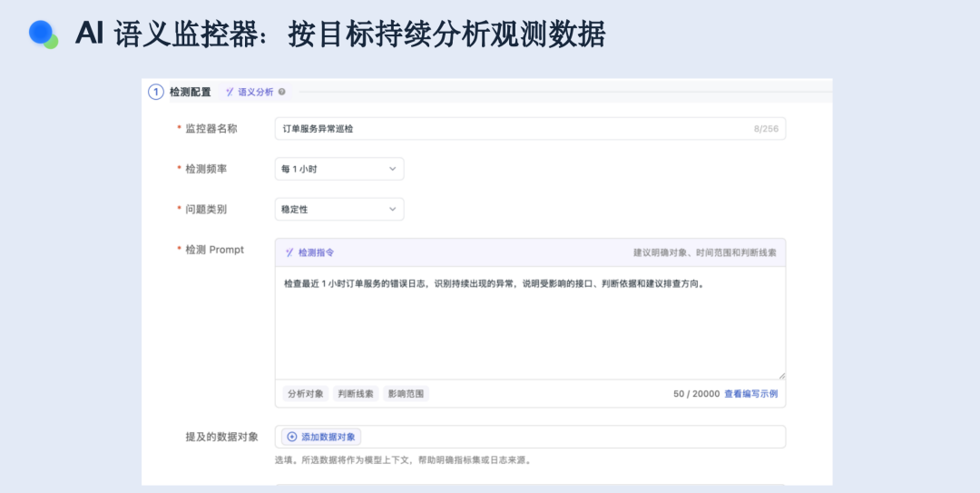
Task: Click the 8/256 character counter
Action: [766, 129]
